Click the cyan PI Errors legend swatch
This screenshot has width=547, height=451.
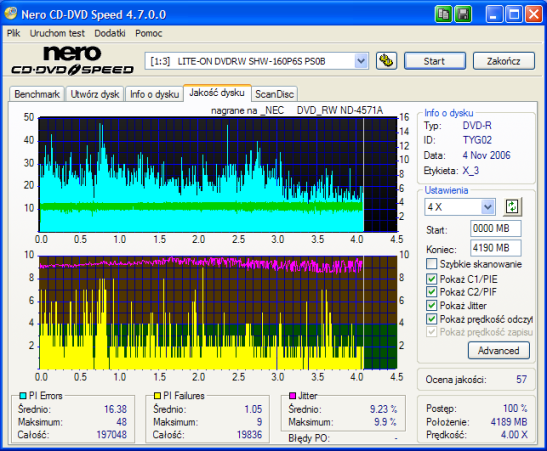(x=23, y=396)
